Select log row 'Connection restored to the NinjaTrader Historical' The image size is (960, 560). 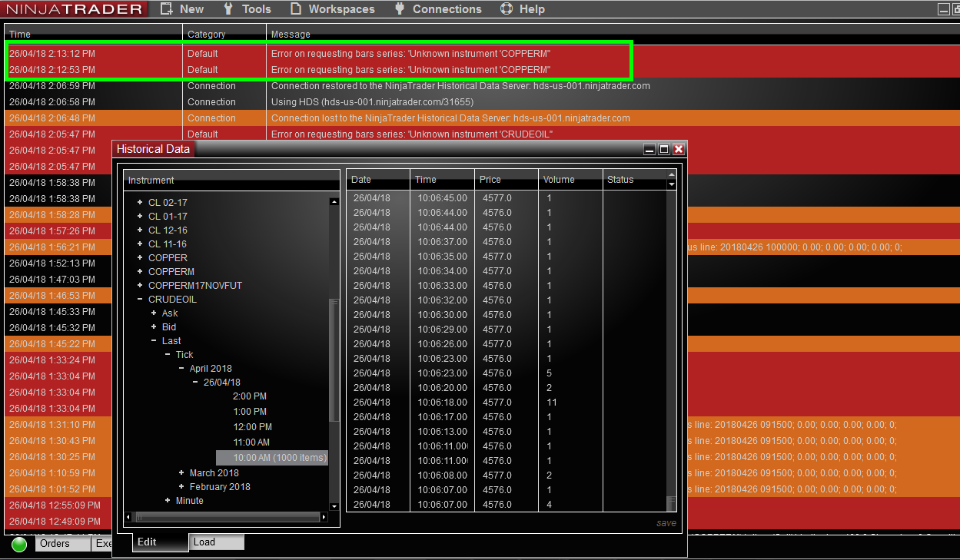(x=482, y=86)
